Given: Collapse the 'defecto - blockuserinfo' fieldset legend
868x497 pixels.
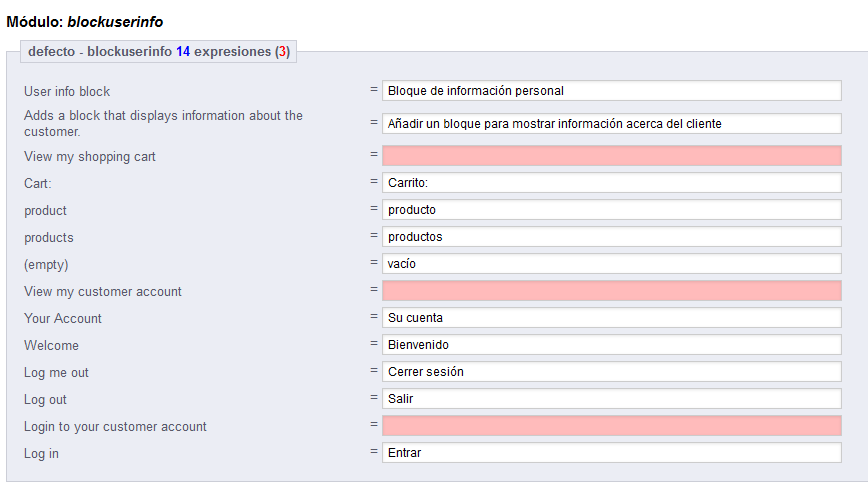Looking at the screenshot, I should pos(158,52).
